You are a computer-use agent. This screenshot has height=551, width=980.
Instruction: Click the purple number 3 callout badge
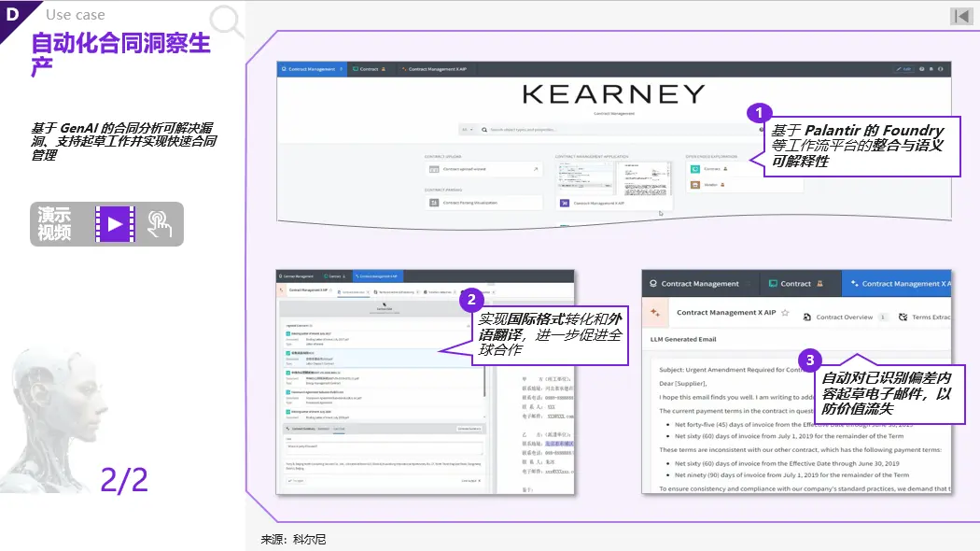(811, 360)
